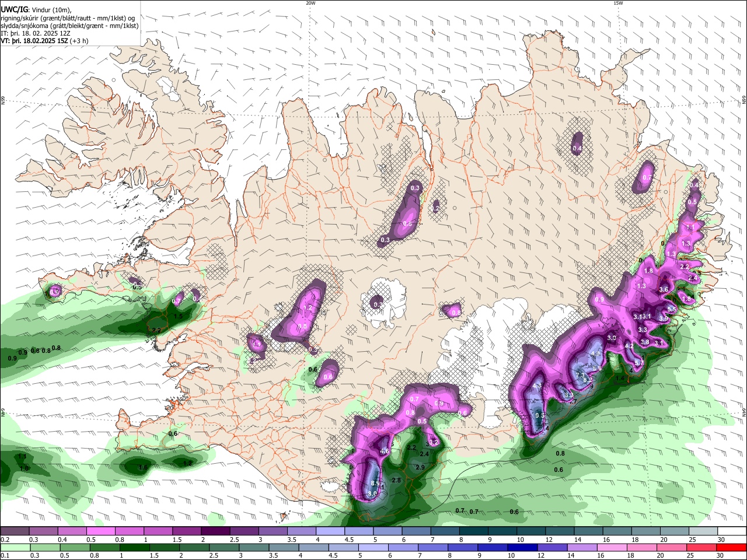Click the 7.3 snow value
The image size is (747, 560).
pyautogui.click(x=580, y=374)
